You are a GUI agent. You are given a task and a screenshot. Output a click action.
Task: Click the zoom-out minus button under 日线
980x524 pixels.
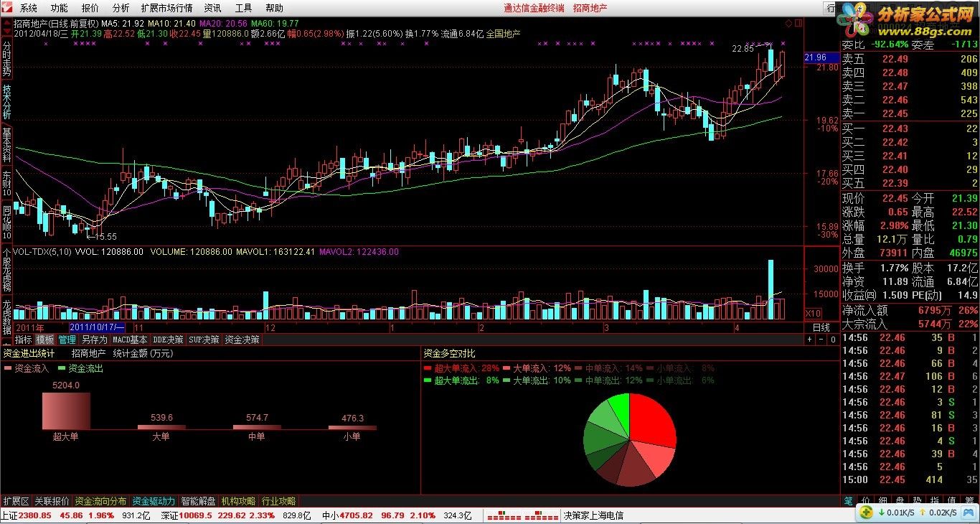tap(821, 340)
